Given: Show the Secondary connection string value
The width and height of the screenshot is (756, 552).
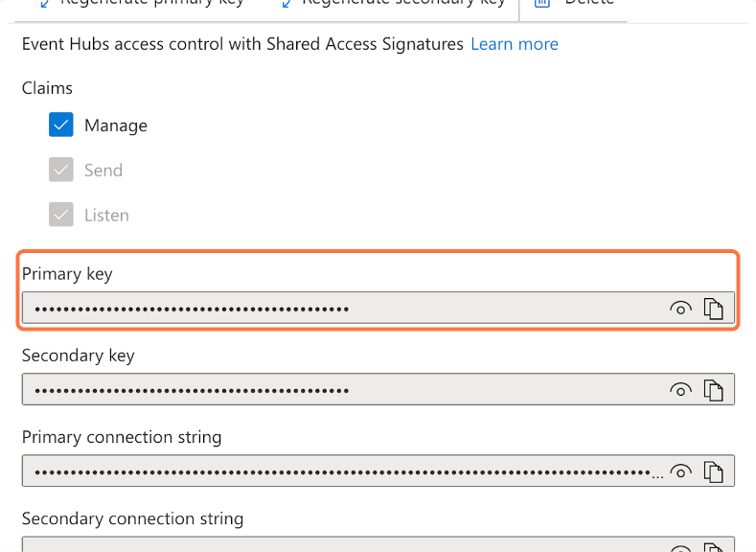Looking at the screenshot, I should tap(680, 548).
